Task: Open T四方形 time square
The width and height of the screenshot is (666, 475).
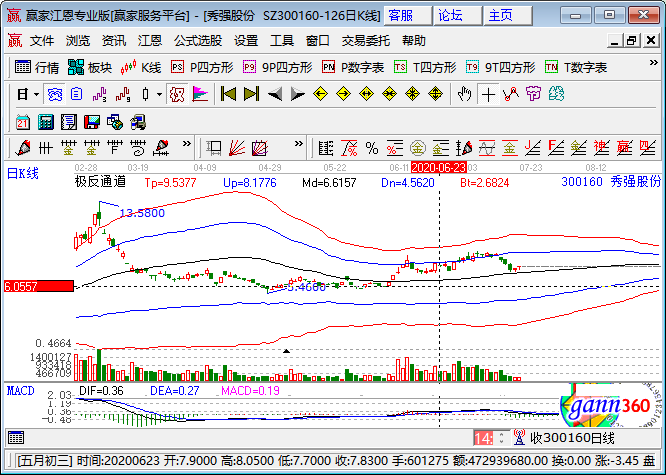Action: [425, 67]
